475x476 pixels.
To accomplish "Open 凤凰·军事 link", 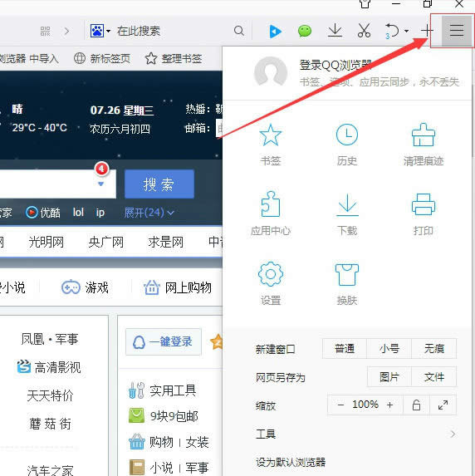I will point(50,339).
